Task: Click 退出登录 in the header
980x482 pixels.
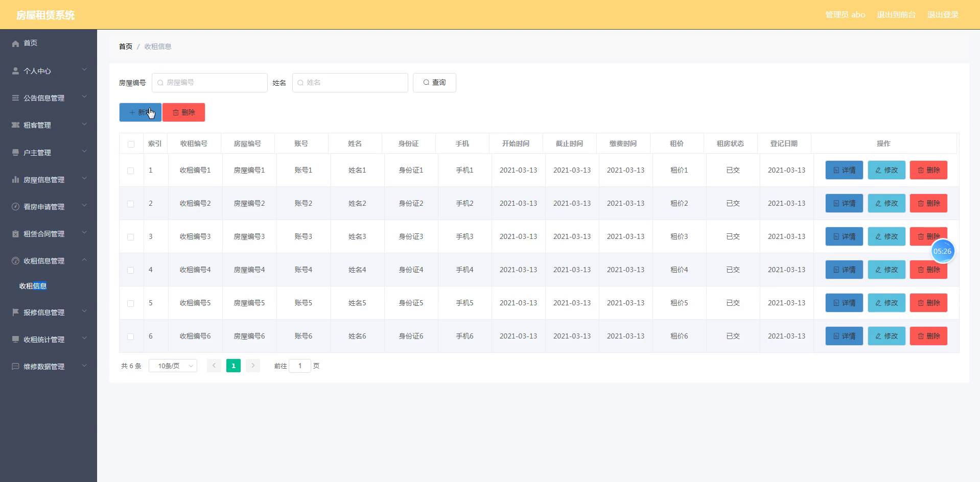Action: [943, 15]
